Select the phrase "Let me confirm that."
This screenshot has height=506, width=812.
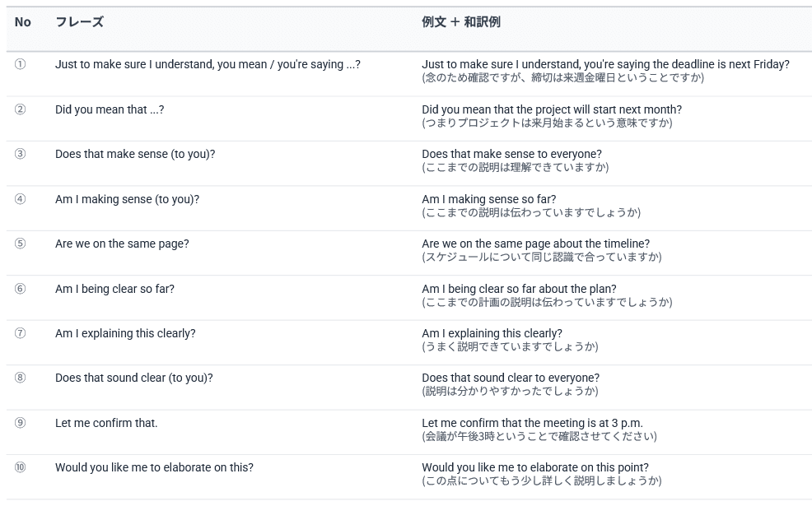[x=106, y=423]
